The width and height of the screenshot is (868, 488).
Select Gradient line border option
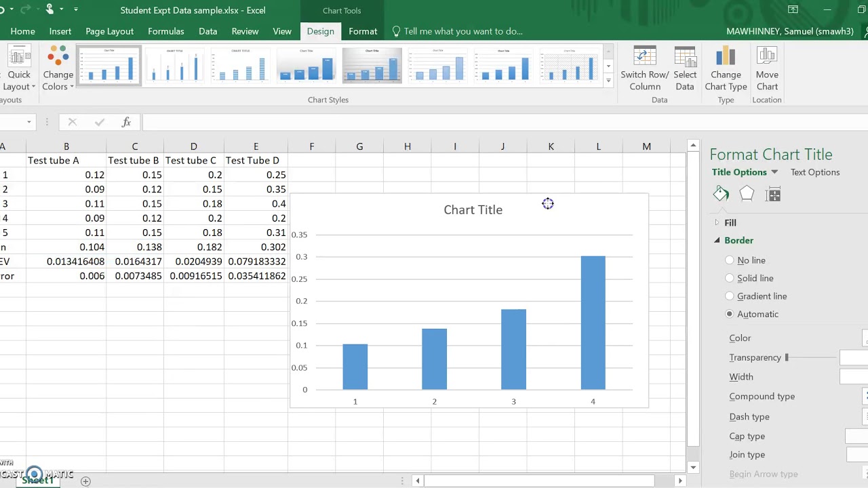tap(730, 296)
